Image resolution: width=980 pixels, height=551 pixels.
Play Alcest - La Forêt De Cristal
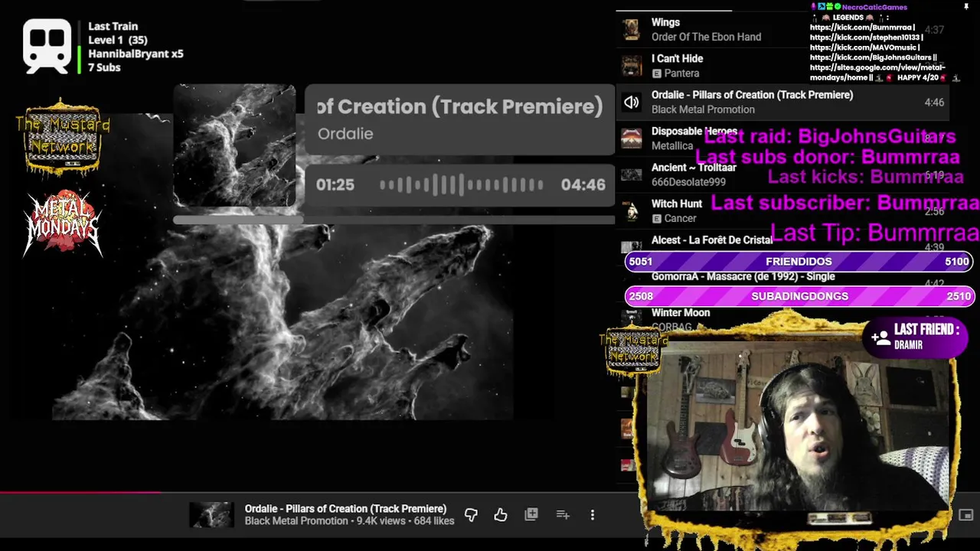(712, 240)
